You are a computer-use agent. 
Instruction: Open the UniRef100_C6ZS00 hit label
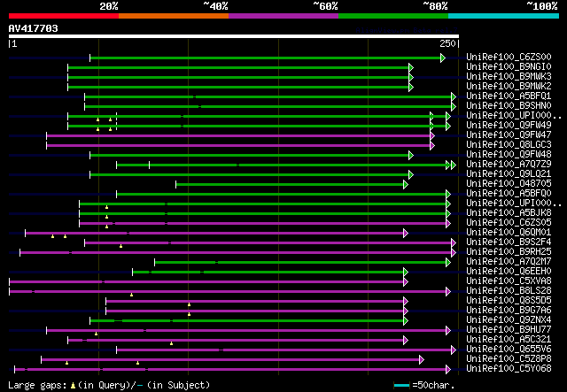[x=509, y=58]
